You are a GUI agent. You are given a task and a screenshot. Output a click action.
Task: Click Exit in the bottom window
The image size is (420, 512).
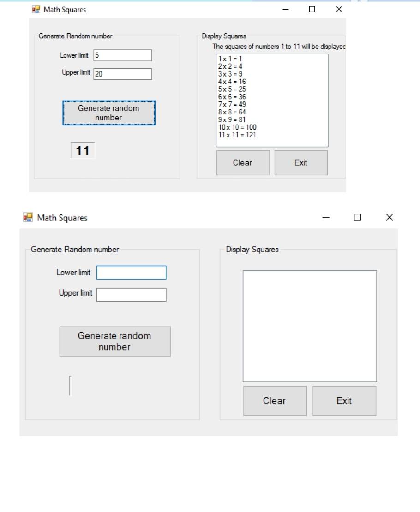click(x=344, y=401)
